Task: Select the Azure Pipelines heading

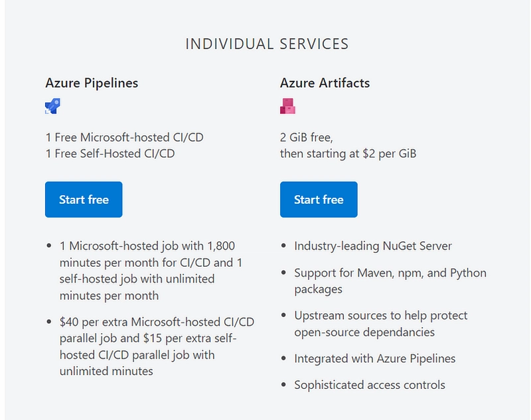Action: 92,83
